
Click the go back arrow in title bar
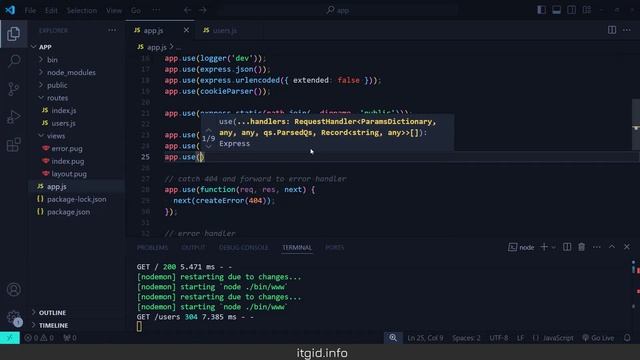click(x=187, y=10)
